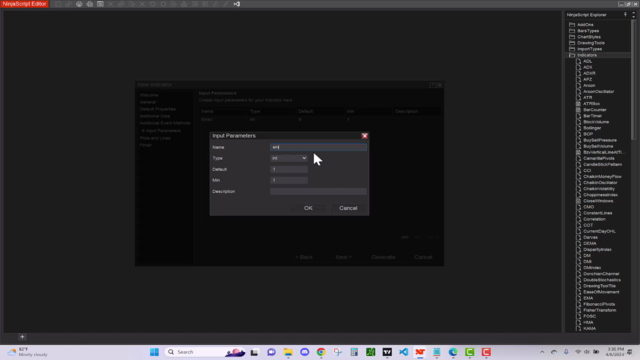Open the APZ indicator script

point(587,80)
